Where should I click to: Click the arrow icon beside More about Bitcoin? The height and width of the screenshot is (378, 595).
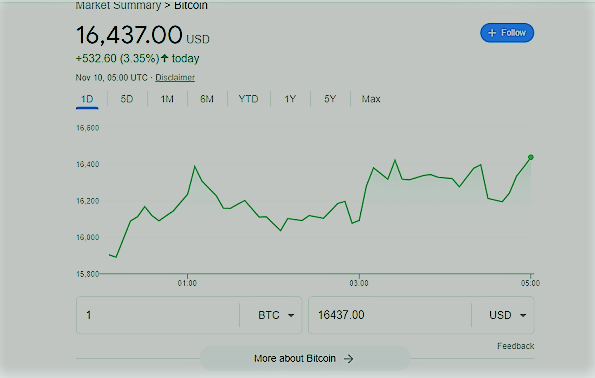pyautogui.click(x=348, y=359)
